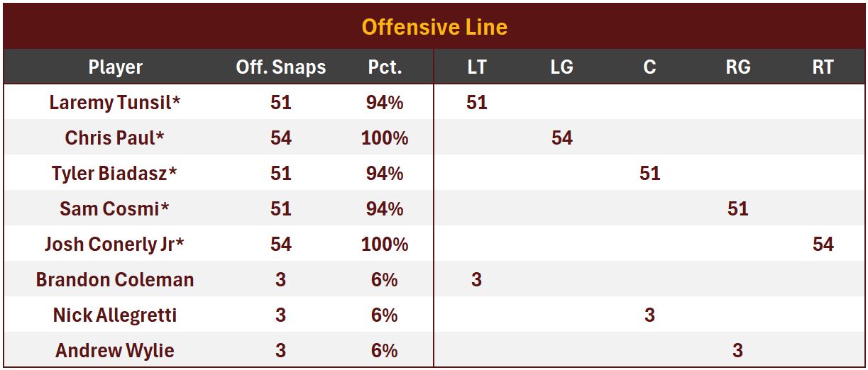This screenshot has height=370, width=868.
Task: Click the RT column header
Action: coord(823,67)
